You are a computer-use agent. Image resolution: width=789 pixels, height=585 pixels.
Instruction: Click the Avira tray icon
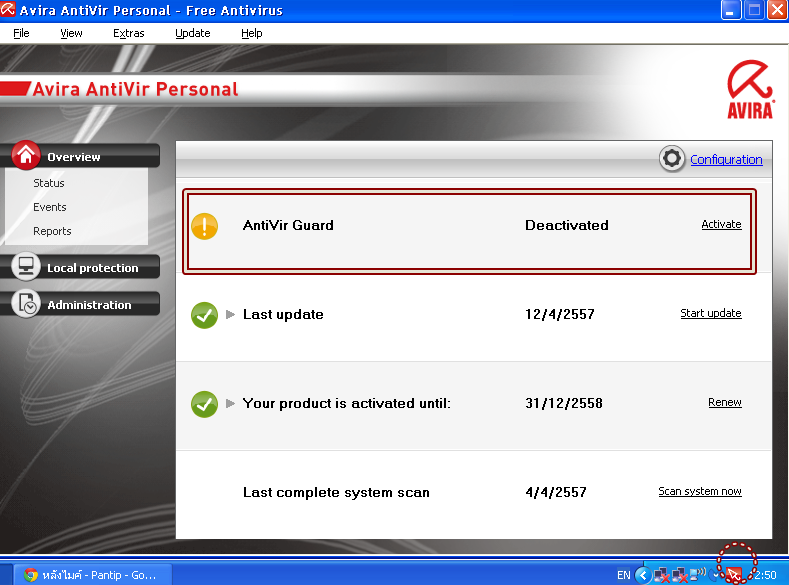tap(734, 574)
